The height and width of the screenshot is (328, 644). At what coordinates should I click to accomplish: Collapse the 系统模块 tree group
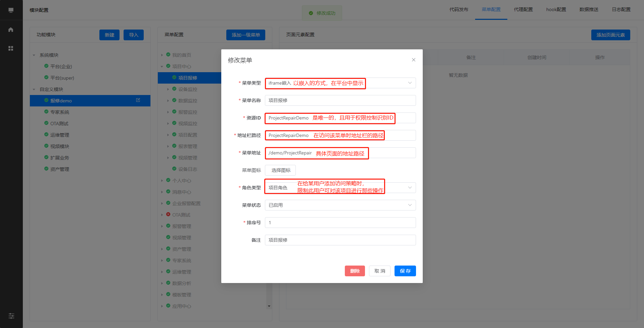click(34, 55)
